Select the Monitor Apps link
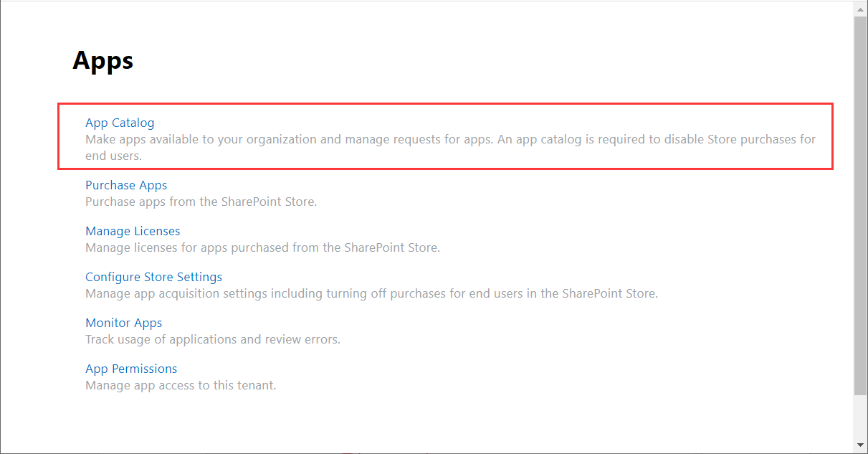 point(123,323)
